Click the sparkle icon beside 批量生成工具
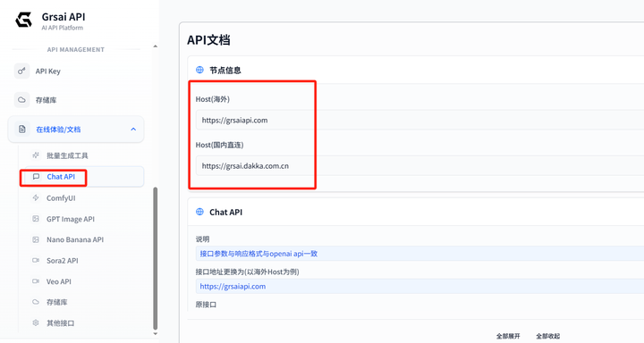The image size is (644, 343). (36, 155)
